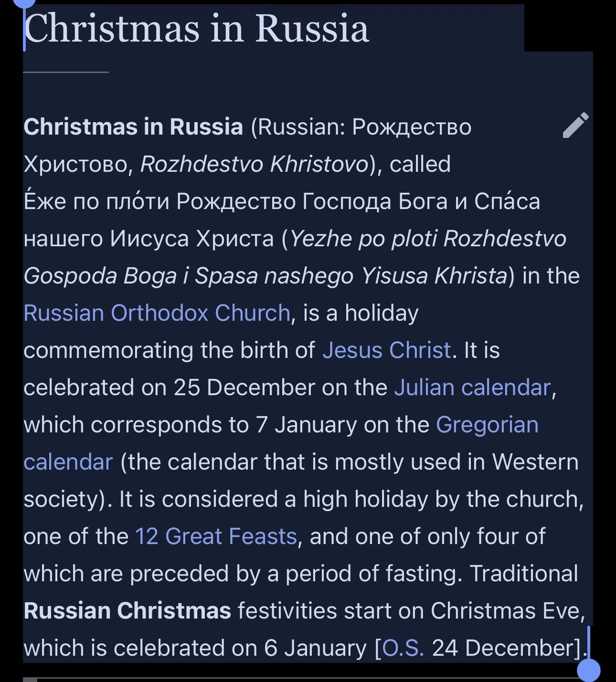Screen dimensions: 616x682
Task: Click the italic Yezhe po ploti text
Action: tap(363, 239)
